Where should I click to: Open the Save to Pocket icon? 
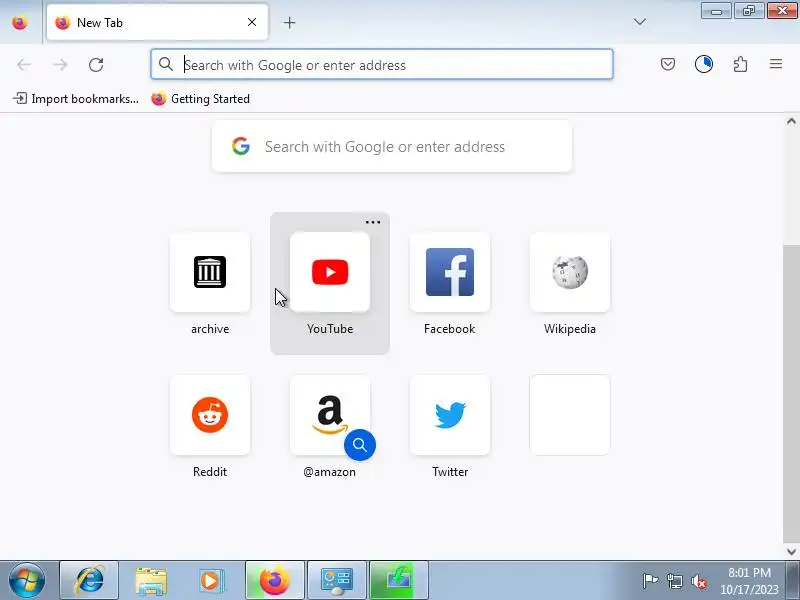pos(668,64)
